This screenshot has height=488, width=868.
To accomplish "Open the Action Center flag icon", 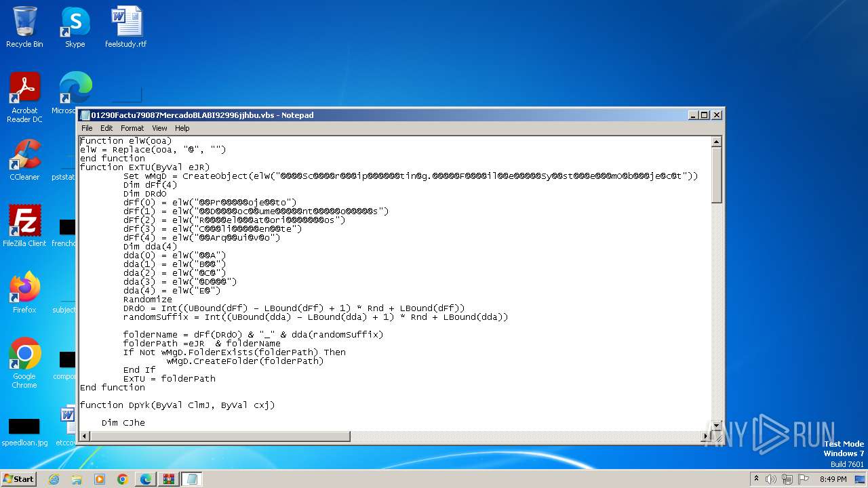I will click(804, 479).
